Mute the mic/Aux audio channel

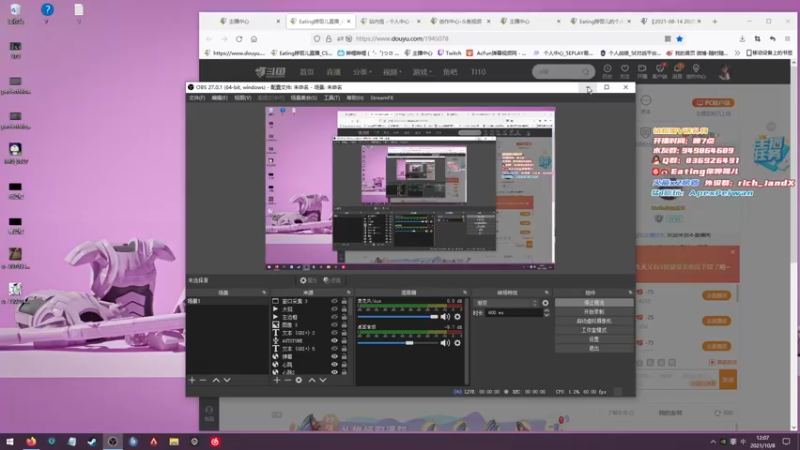click(445, 317)
